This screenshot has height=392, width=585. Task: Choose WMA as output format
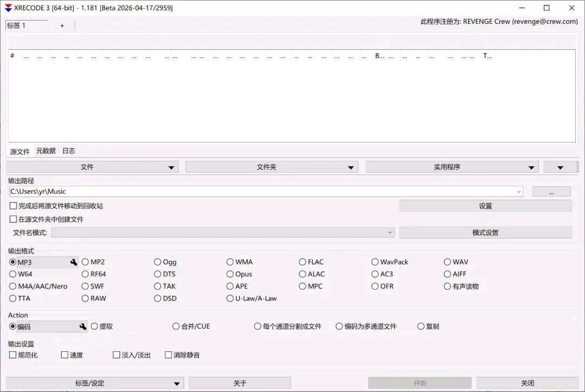[x=239, y=262]
